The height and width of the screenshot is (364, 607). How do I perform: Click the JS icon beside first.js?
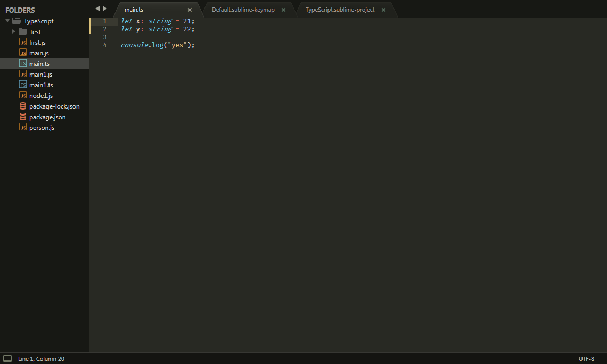[23, 42]
